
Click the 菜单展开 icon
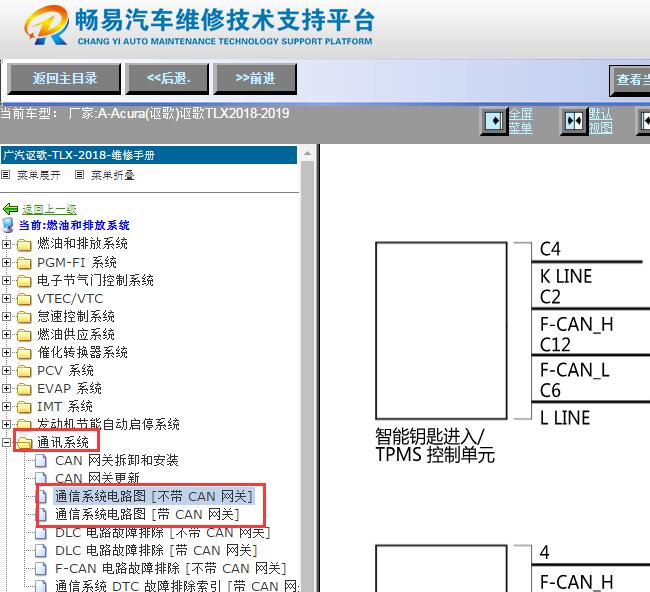click(5, 175)
